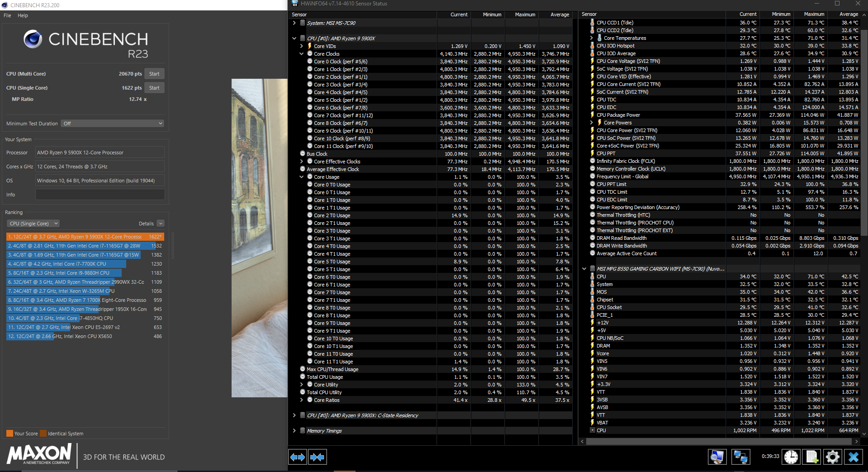Viewport: 868px width, 472px height.
Task: Click the Maxon logo in Cinebench
Action: point(39,454)
